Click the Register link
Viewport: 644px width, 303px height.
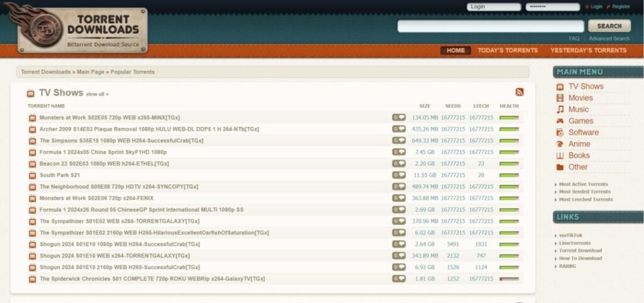coord(621,6)
